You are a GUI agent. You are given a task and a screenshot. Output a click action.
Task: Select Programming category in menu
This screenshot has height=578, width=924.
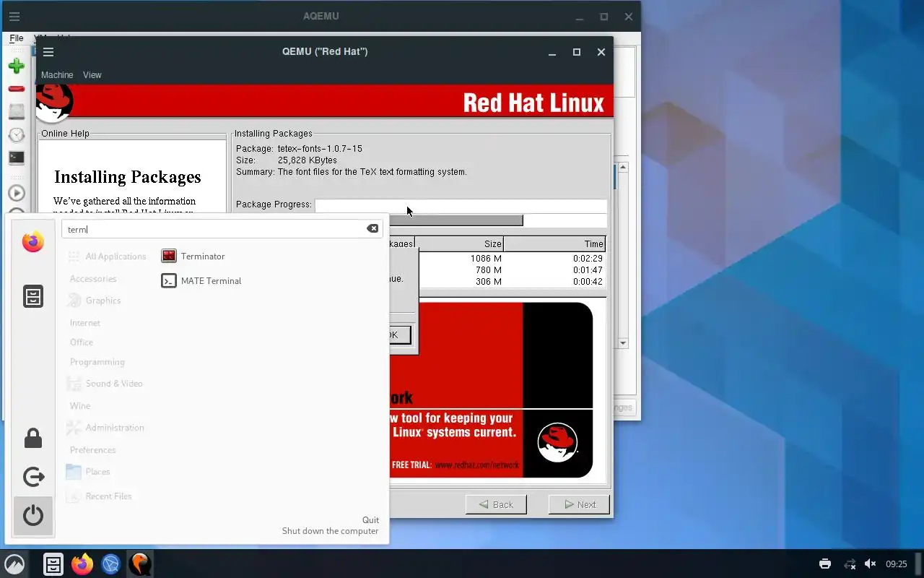pyautogui.click(x=97, y=362)
